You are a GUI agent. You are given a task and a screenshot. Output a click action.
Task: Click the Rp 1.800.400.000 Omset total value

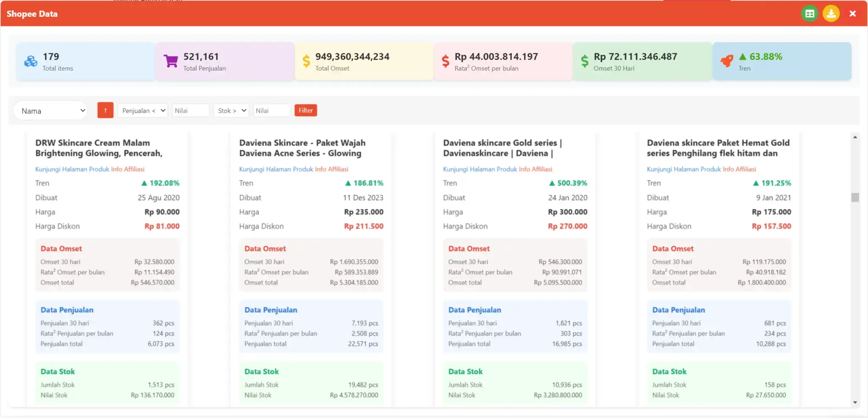tap(762, 282)
